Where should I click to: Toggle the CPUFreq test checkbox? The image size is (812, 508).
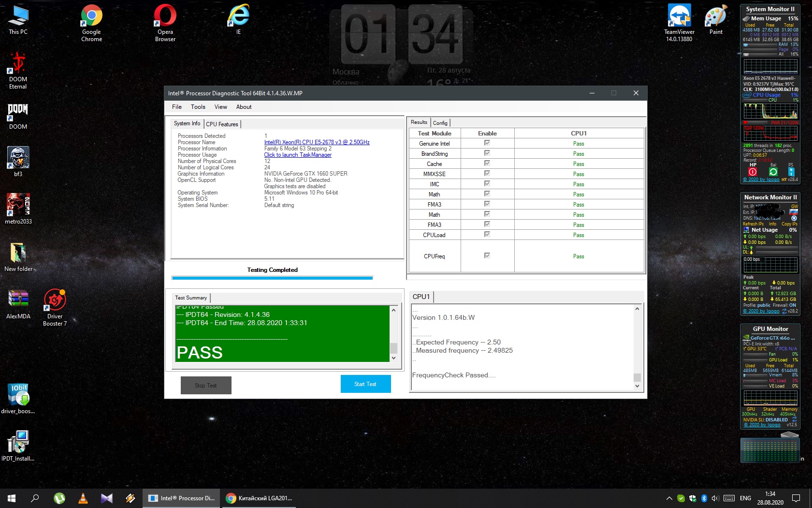(487, 256)
